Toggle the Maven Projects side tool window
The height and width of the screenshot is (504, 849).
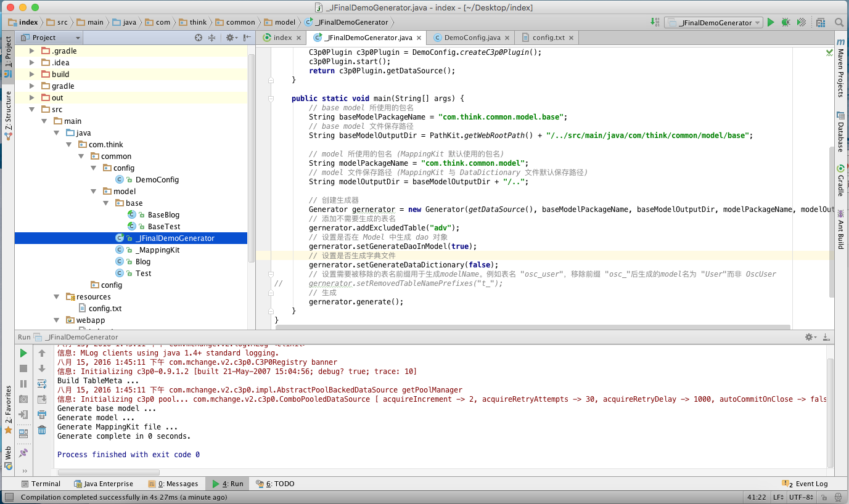tap(840, 68)
